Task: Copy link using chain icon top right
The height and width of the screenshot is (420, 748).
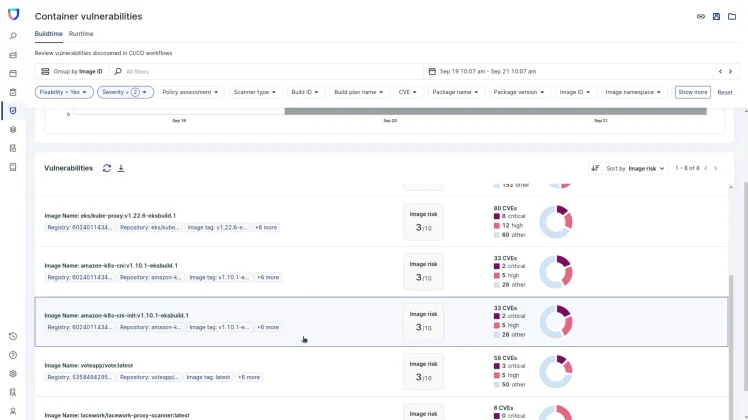Action: [701, 17]
